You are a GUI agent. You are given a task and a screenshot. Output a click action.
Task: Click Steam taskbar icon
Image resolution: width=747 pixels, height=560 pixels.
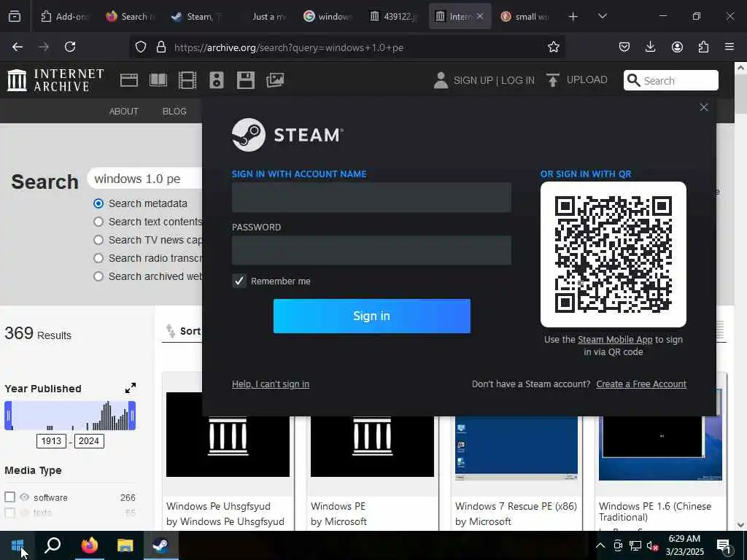(160, 545)
